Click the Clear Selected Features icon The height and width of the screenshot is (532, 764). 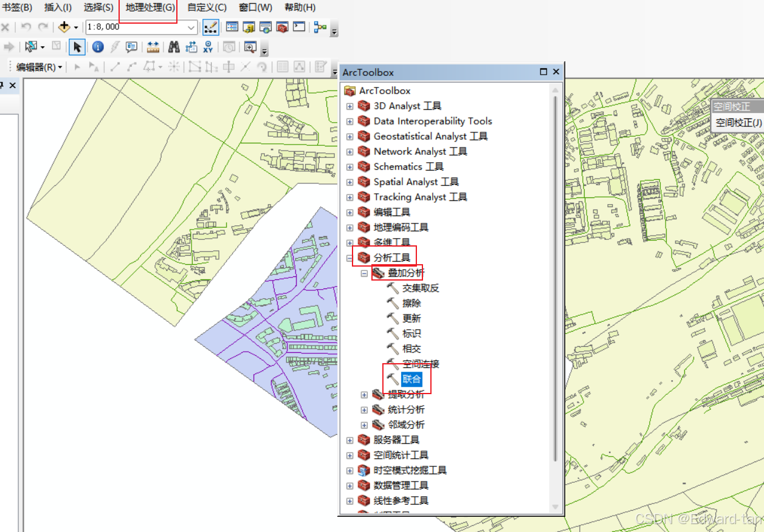(x=56, y=46)
